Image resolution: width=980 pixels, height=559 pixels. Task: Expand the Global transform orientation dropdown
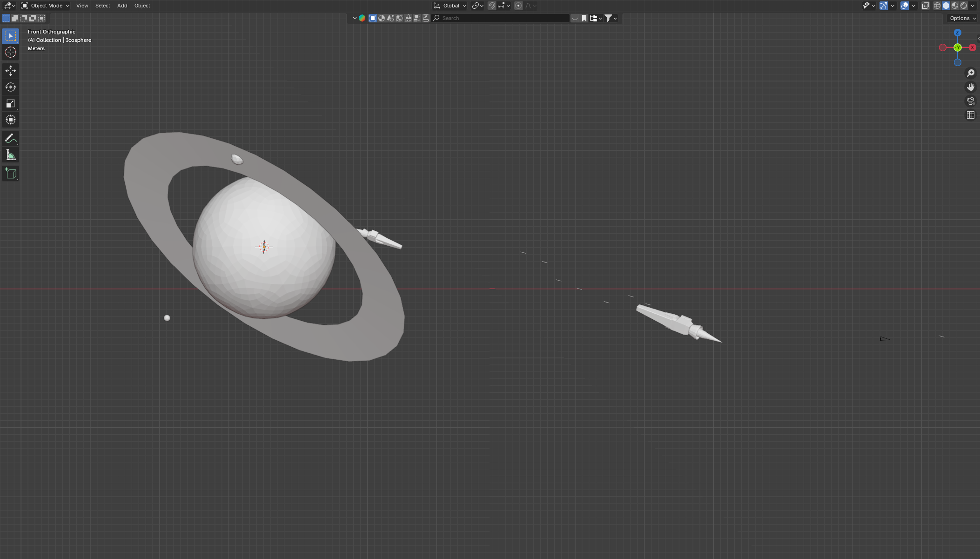tap(450, 6)
